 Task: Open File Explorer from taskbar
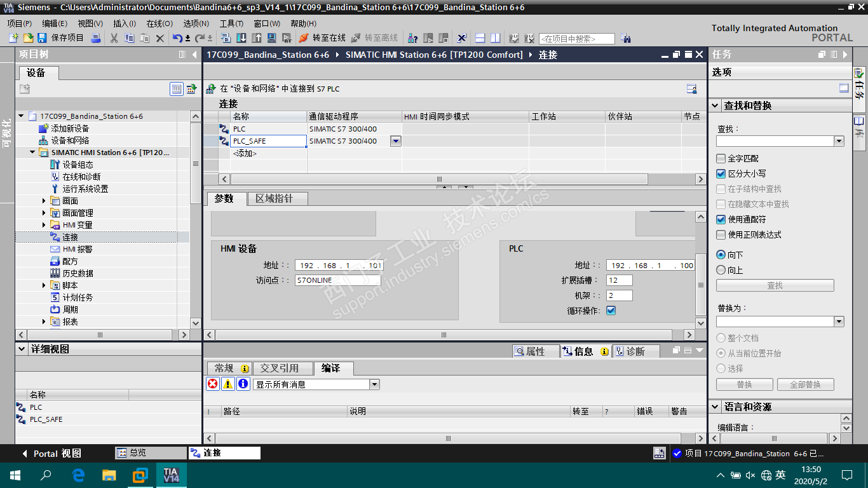tap(109, 475)
